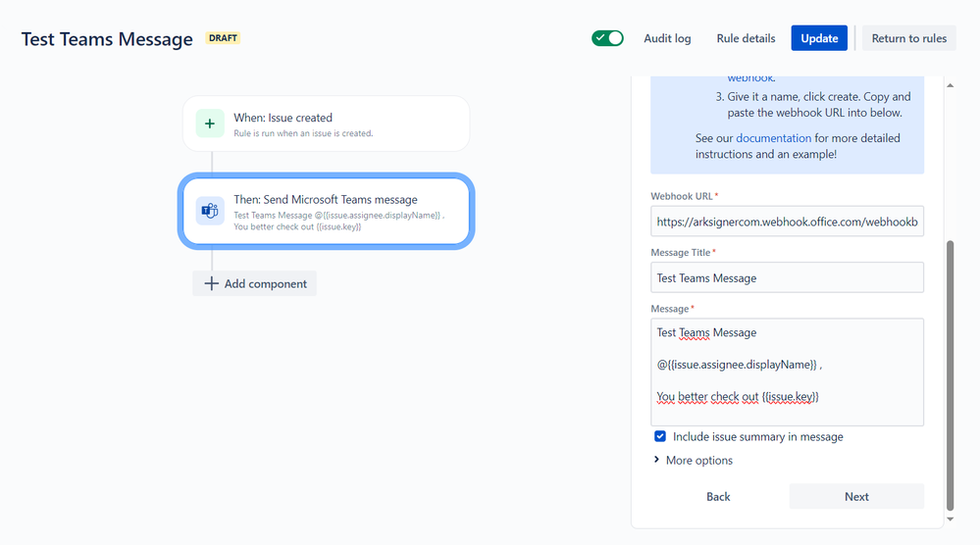Open the documentation link
980x545 pixels.
click(773, 138)
